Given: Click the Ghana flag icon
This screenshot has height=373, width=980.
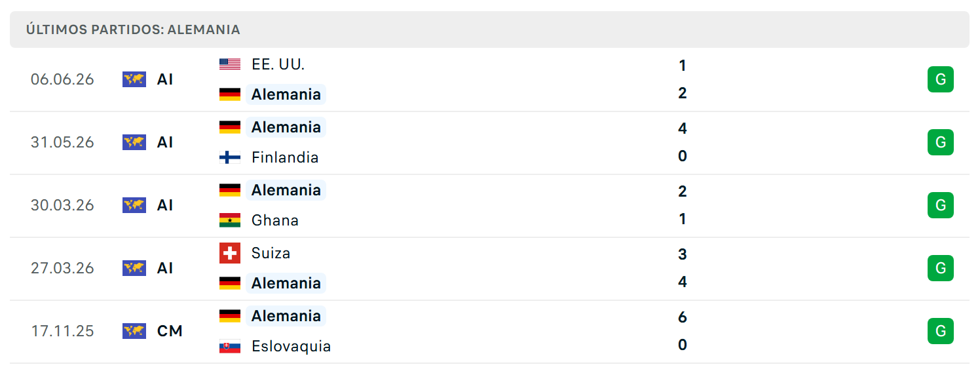Looking at the screenshot, I should 230,220.
